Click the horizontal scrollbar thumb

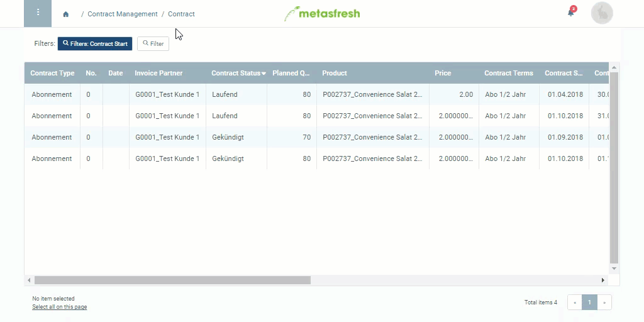172,280
